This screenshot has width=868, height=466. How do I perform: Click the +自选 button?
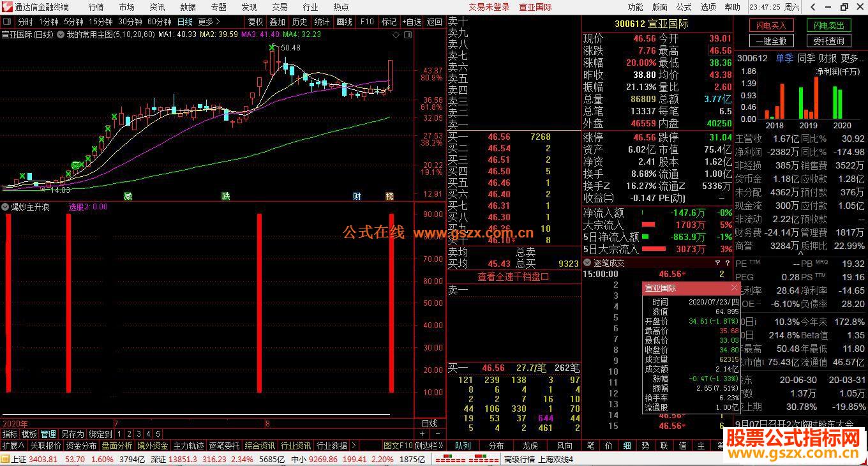(x=411, y=22)
